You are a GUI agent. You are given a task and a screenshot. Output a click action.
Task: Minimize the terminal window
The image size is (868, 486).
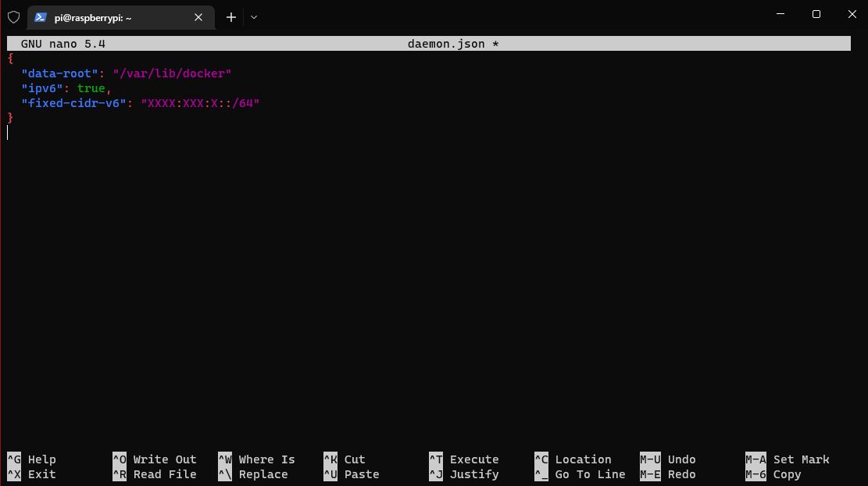[780, 14]
